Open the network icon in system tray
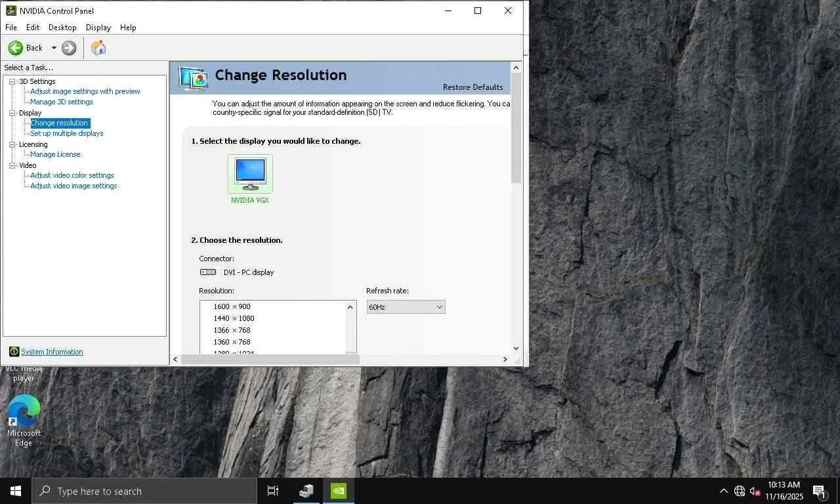 [740, 491]
